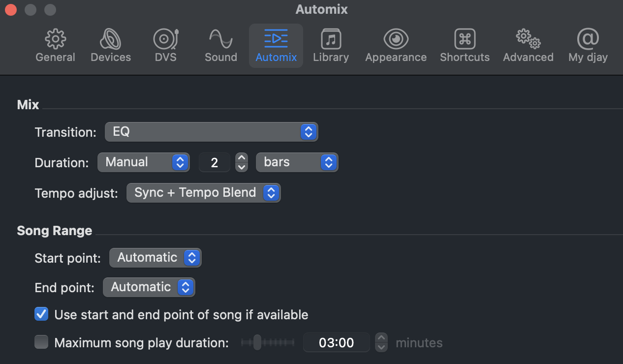Viewport: 623px width, 364px height.
Task: Open the Transition EQ dropdown
Action: 211,132
